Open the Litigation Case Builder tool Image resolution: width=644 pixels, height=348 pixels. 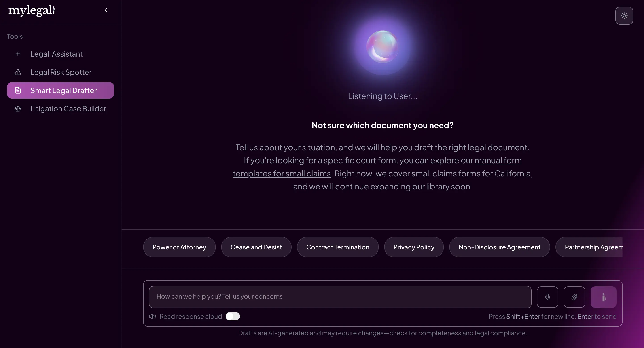coord(68,109)
